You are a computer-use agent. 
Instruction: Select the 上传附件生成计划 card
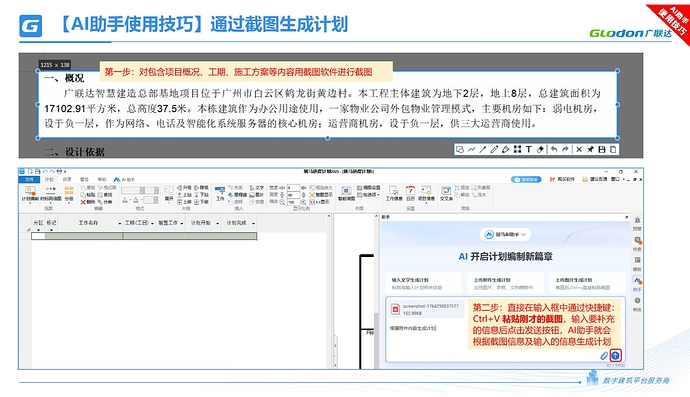click(505, 283)
